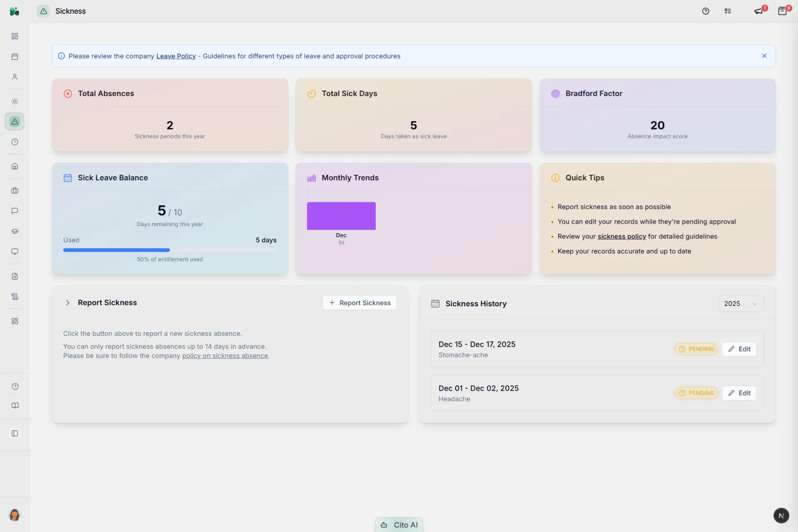The width and height of the screenshot is (798, 532).
Task: Click the app logo at top left
Action: coord(15,11)
